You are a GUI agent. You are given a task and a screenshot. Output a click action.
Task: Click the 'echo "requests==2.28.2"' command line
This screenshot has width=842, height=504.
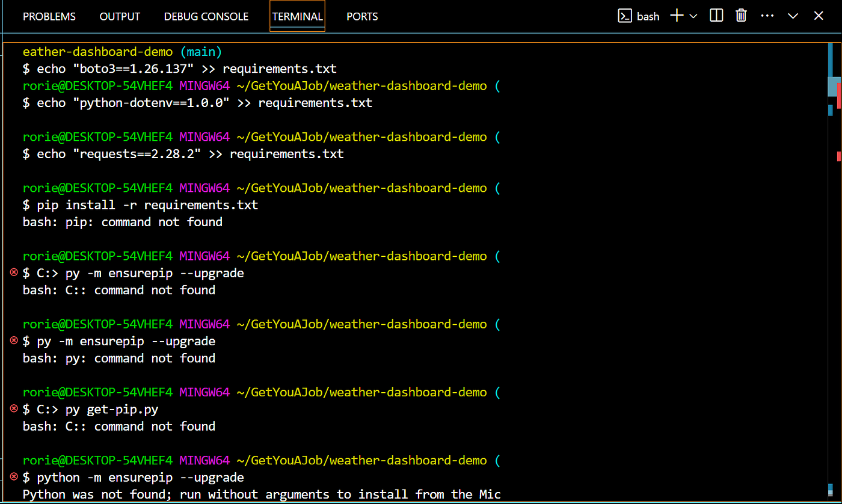[183, 154]
